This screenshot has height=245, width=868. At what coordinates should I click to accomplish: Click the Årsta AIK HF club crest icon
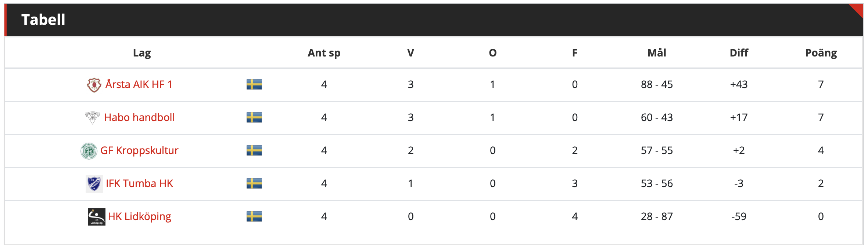[94, 85]
